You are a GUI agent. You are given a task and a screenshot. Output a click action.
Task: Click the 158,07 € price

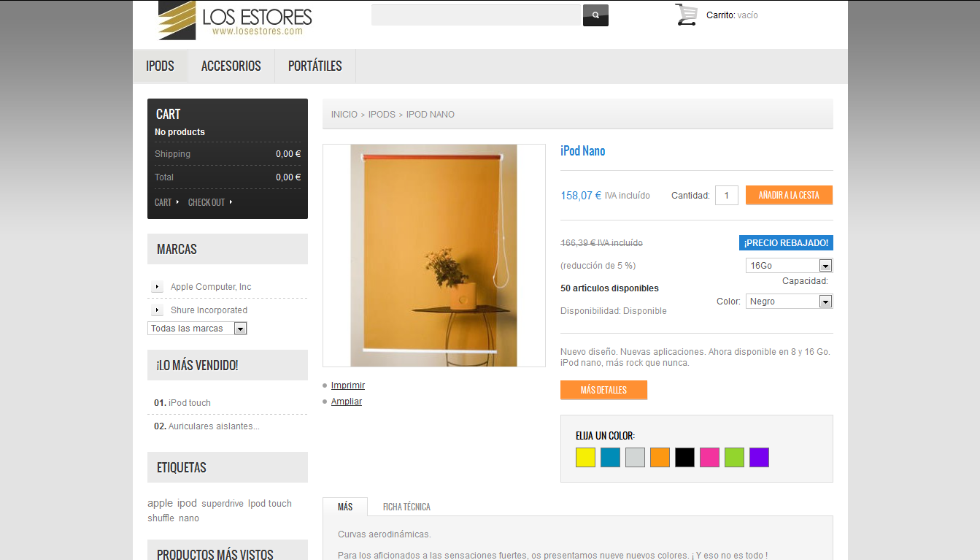(581, 196)
